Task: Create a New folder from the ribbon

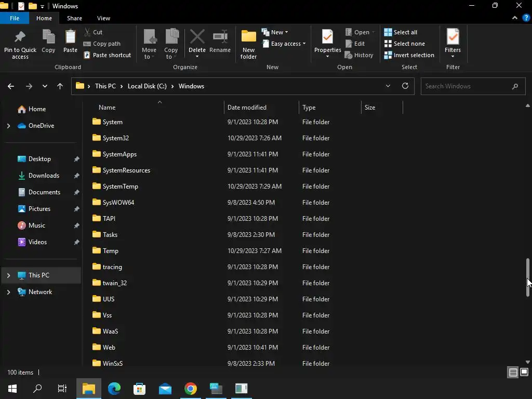Action: [x=249, y=45]
